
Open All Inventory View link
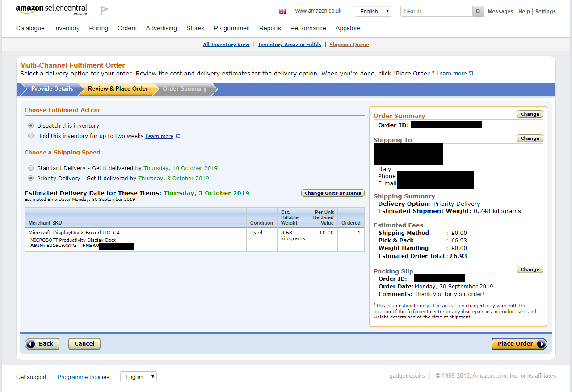pyautogui.click(x=226, y=45)
